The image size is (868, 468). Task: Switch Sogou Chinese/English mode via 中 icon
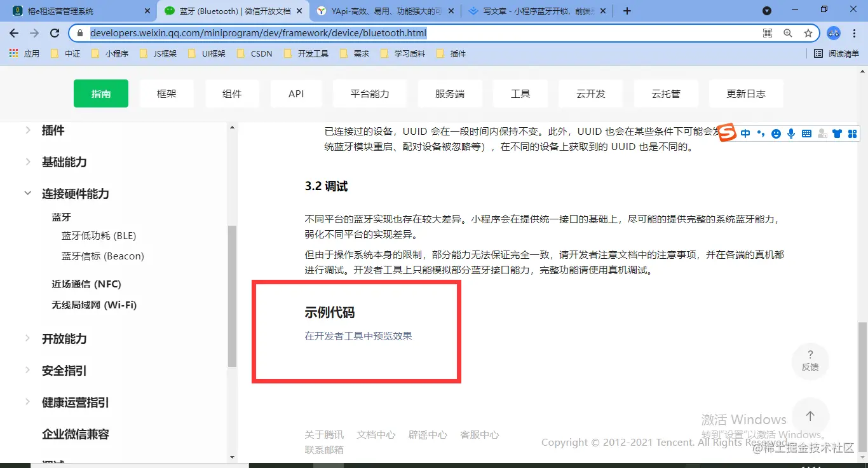tap(745, 134)
